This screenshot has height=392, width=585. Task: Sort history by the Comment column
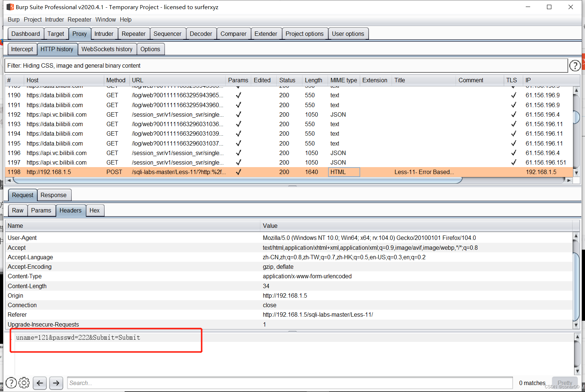pos(480,80)
